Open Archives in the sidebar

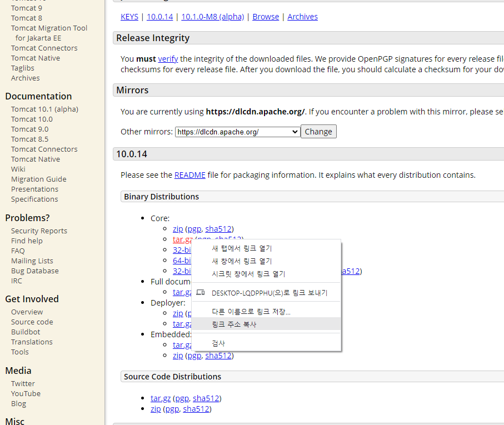click(26, 78)
